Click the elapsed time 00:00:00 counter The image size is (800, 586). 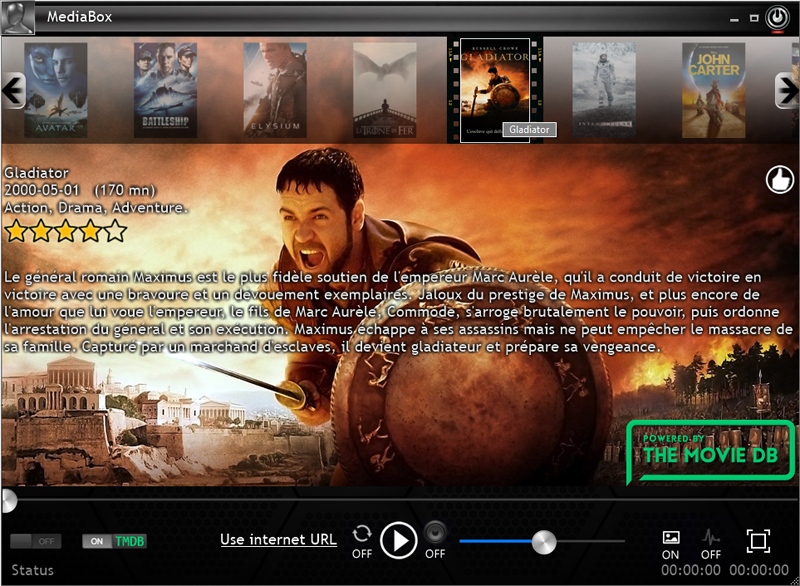point(691,570)
